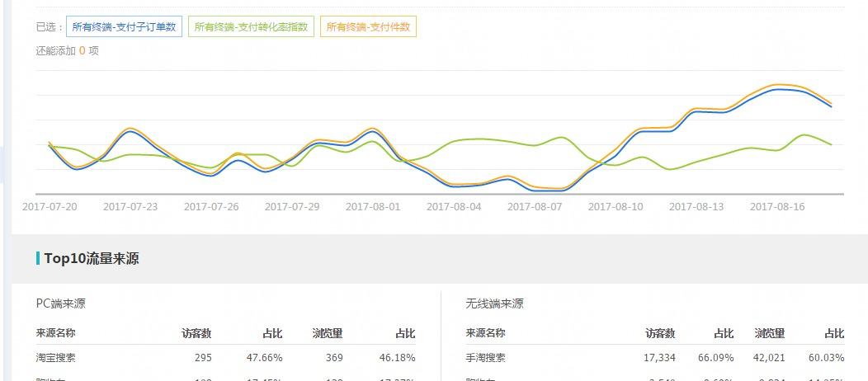Click the 60.03% share value for 手淘搜索
Screen dimensions: 868x381
coord(827,358)
